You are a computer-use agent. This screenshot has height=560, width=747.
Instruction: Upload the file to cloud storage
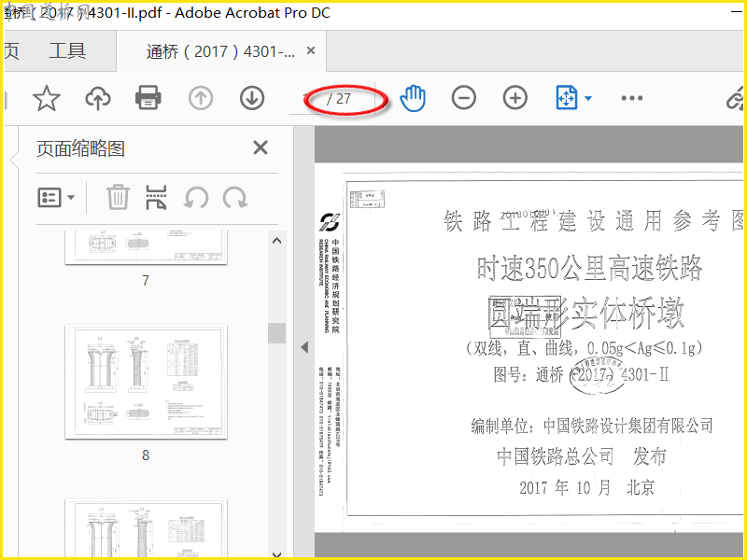[x=98, y=98]
